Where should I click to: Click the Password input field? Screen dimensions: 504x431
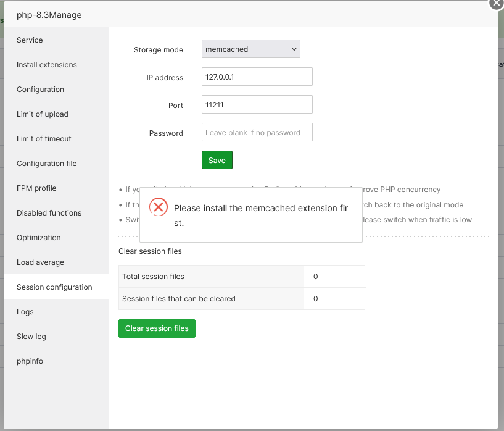point(257,133)
